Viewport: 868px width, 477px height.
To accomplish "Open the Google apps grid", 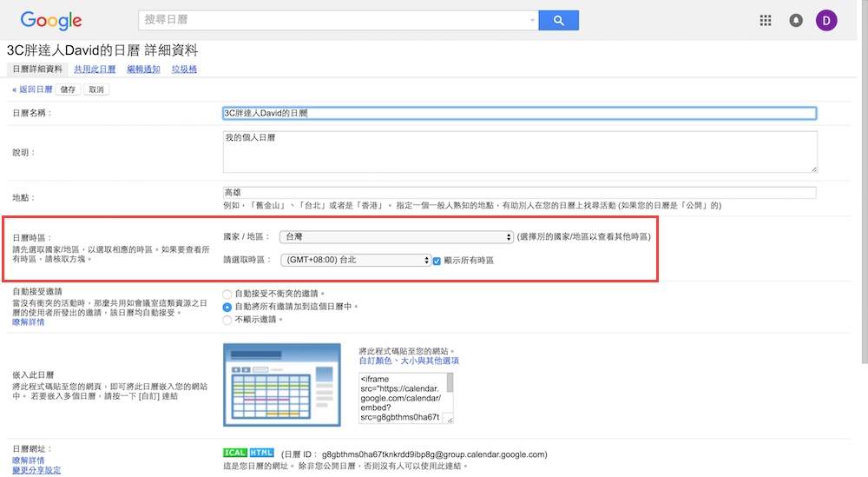I will click(x=766, y=21).
